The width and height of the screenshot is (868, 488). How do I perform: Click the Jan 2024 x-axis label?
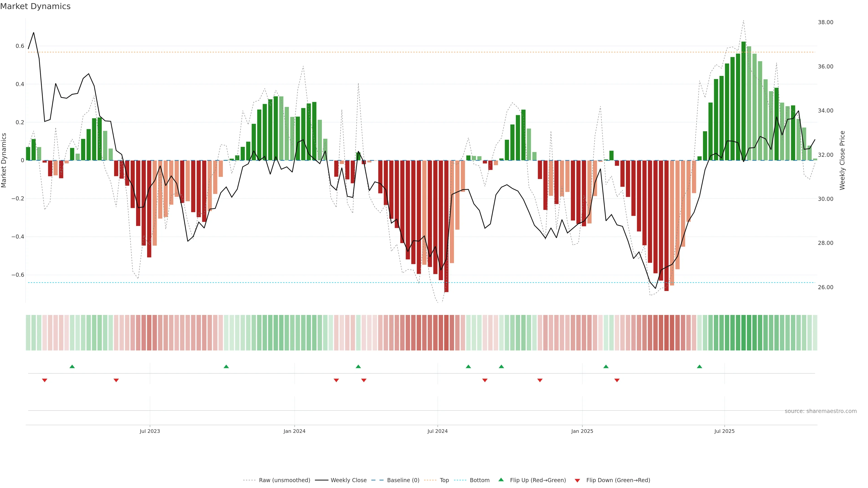[x=294, y=431]
